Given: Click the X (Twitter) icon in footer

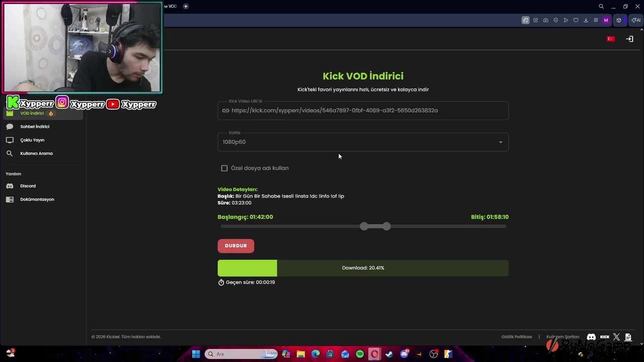Looking at the screenshot, I should click(x=616, y=337).
